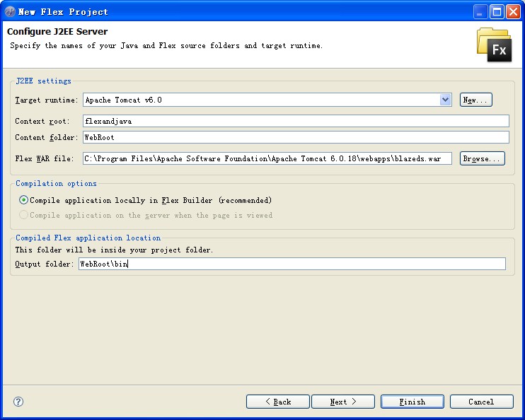The height and width of the screenshot is (420, 525).
Task: Click the J2EE settings group label
Action: [44, 81]
